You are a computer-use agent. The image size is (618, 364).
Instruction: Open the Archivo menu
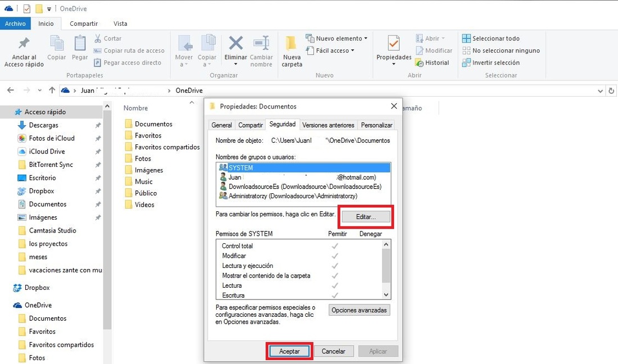point(15,24)
